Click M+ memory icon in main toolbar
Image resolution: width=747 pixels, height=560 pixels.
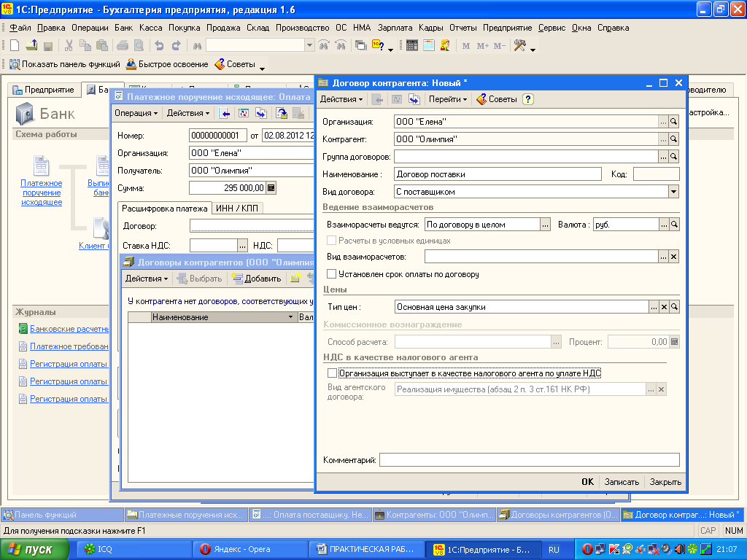(483, 46)
